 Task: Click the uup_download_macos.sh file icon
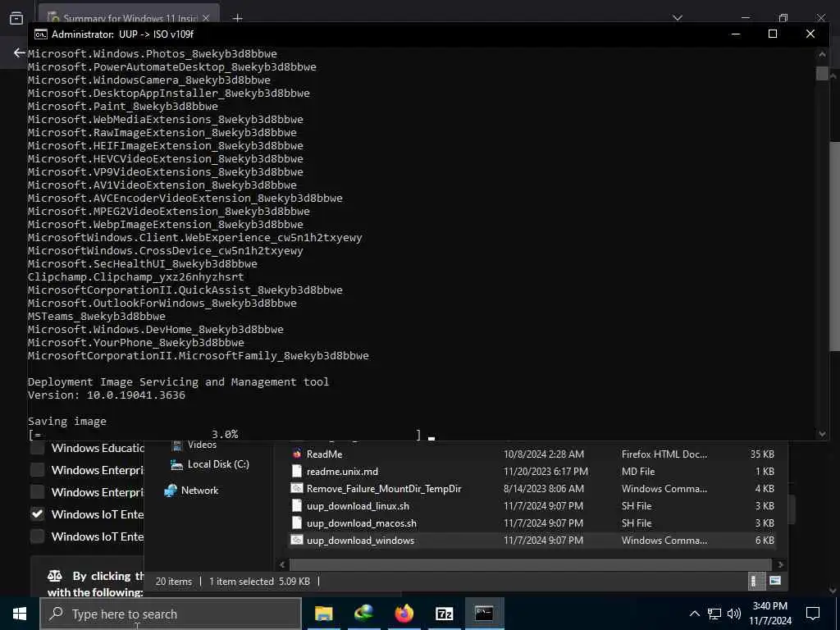[x=297, y=523]
